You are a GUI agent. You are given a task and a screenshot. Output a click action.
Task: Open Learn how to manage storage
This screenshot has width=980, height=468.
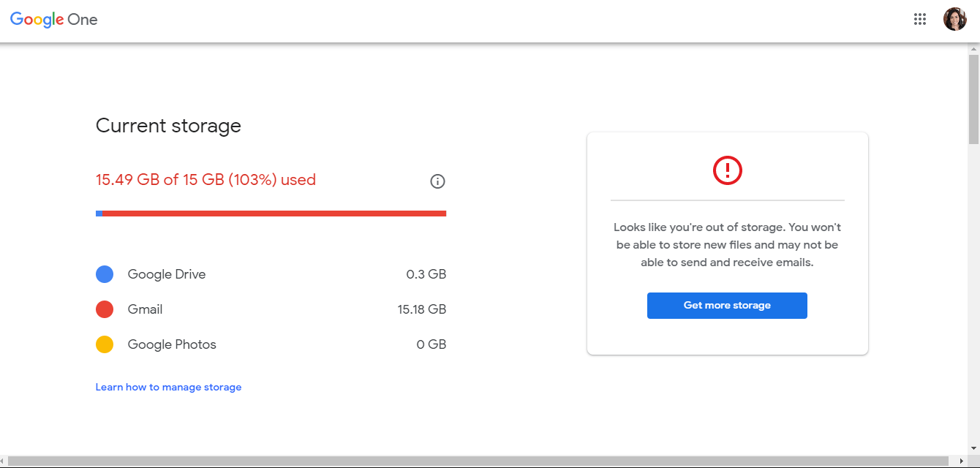coord(168,387)
